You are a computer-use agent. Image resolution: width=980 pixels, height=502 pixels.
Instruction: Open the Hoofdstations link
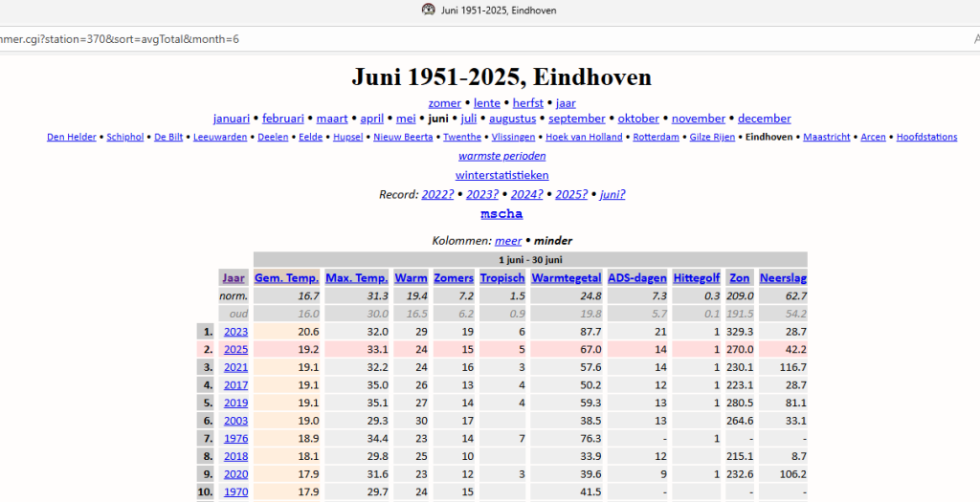pos(926,137)
